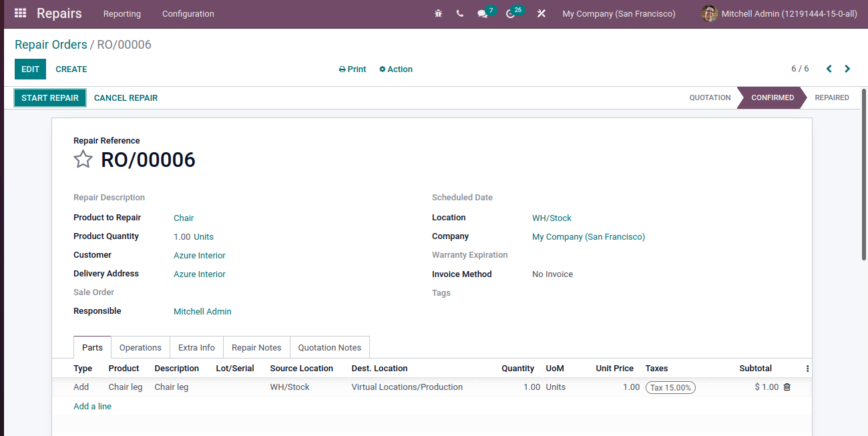868x436 pixels.
Task: Go to next repair order arrow
Action: [x=847, y=69]
